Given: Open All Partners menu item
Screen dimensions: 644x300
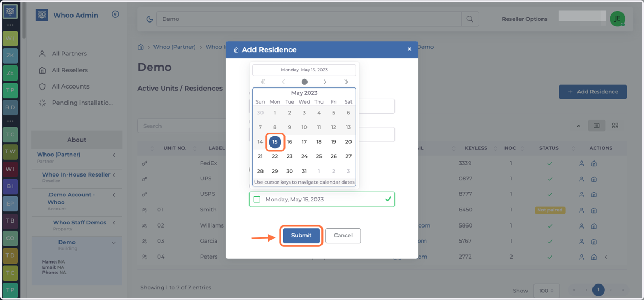Looking at the screenshot, I should tap(69, 54).
